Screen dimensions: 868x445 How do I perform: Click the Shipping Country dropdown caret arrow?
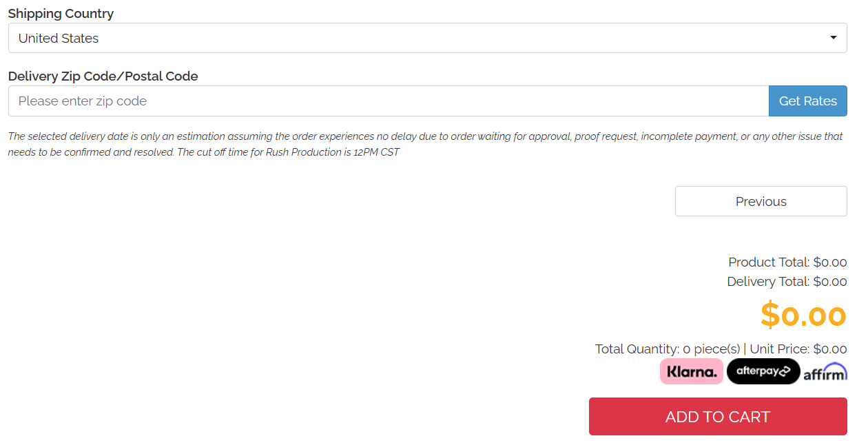834,38
